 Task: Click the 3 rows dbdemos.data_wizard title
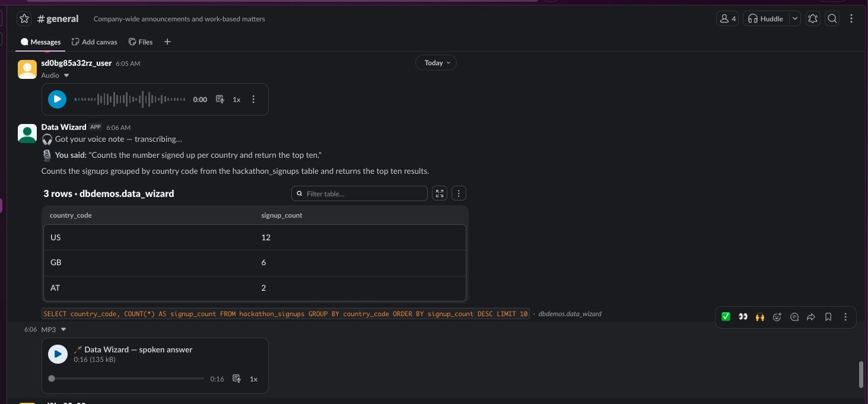click(109, 193)
